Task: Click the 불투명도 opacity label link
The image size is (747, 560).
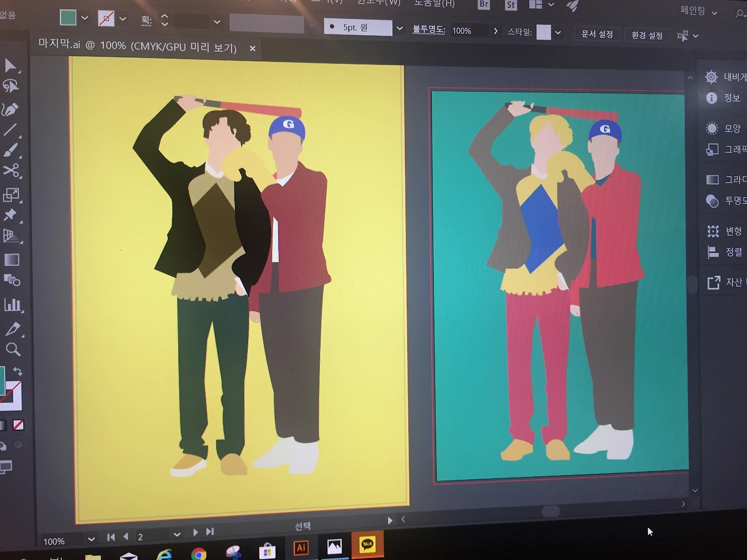Action: pyautogui.click(x=429, y=29)
